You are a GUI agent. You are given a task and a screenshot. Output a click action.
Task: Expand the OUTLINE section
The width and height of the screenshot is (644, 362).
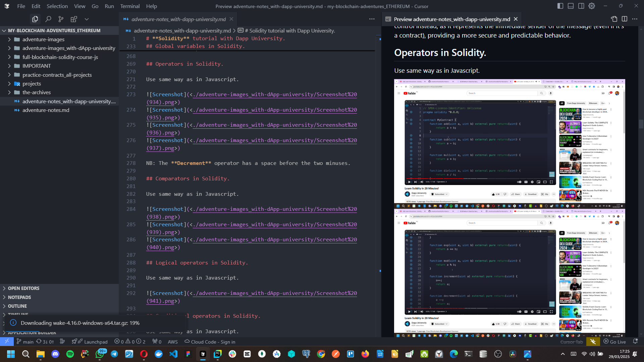coord(17,306)
